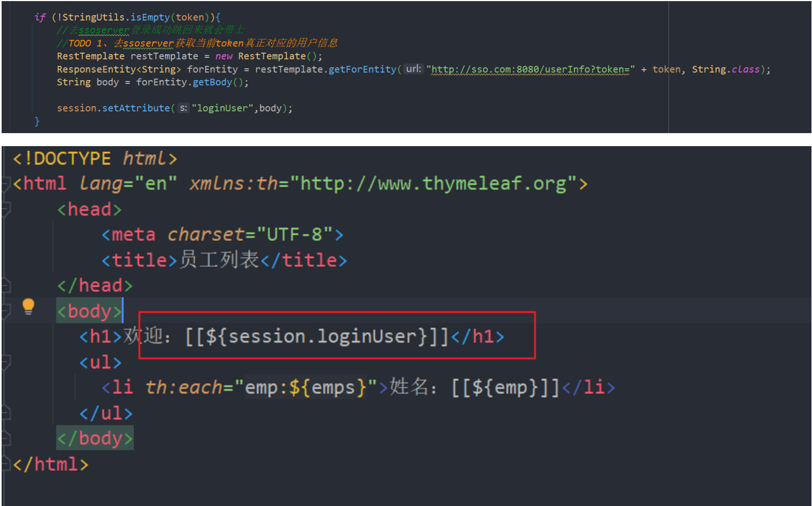Click the String.class argument

(726, 69)
